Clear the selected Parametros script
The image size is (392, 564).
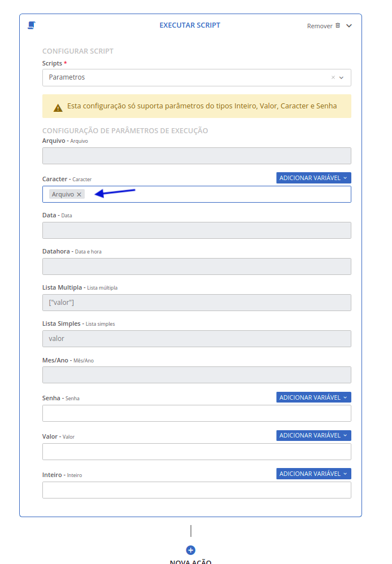pos(333,77)
